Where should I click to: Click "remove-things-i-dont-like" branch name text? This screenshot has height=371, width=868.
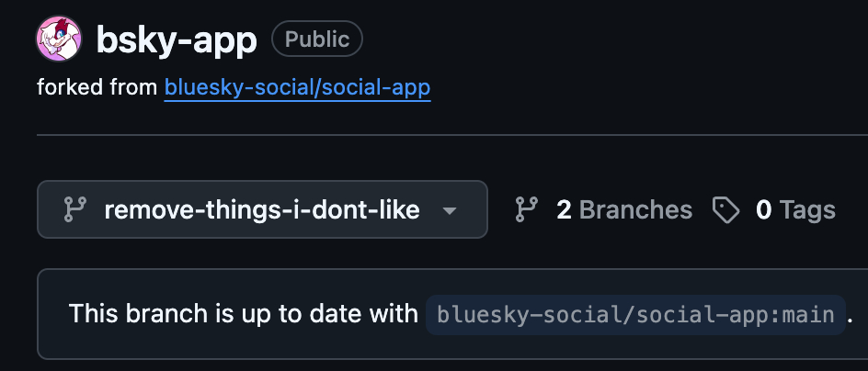tap(262, 210)
